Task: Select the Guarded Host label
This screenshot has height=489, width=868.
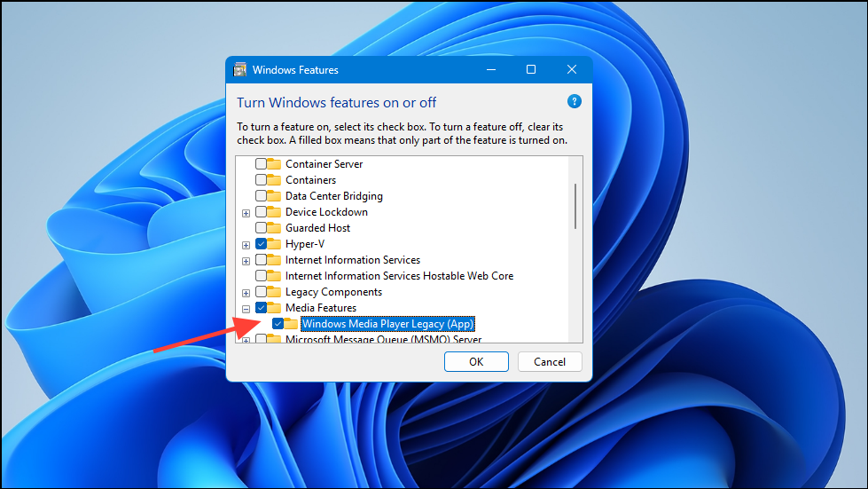Action: pyautogui.click(x=317, y=227)
